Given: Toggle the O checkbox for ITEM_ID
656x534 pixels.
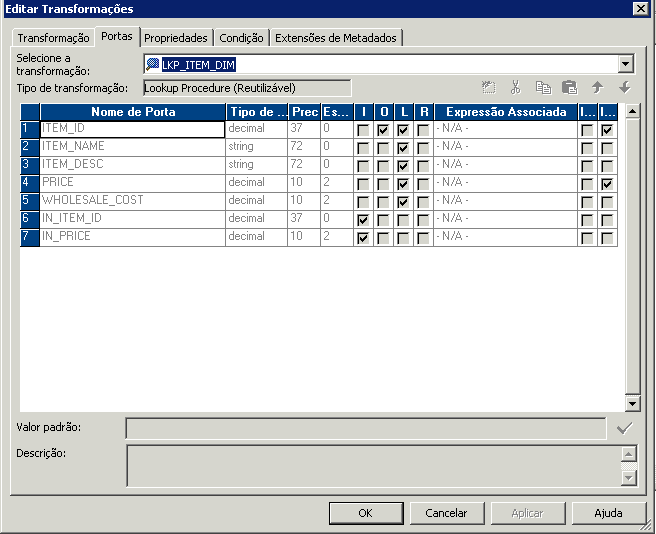Looking at the screenshot, I should [383, 130].
